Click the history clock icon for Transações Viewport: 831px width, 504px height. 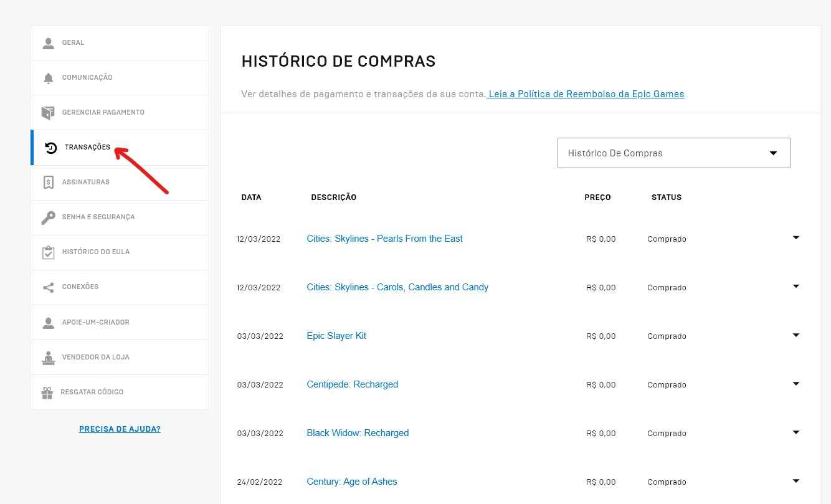(x=51, y=148)
